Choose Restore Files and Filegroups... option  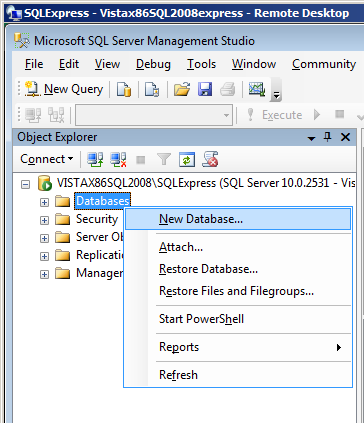tap(238, 291)
